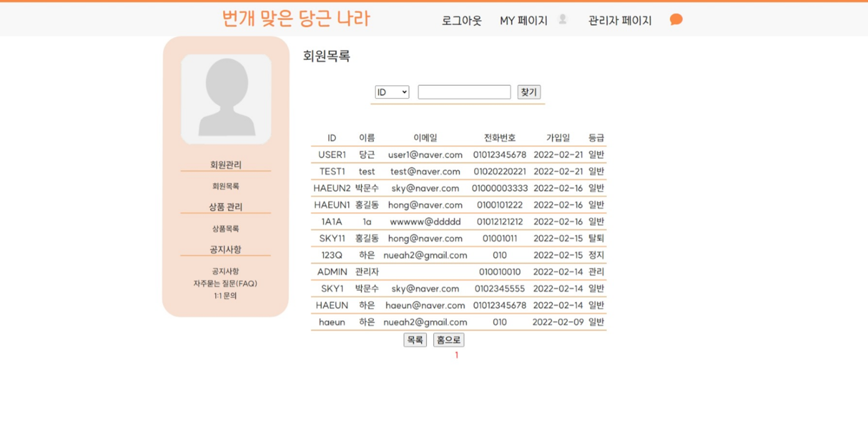Click the 홈으로 button

[x=449, y=340]
